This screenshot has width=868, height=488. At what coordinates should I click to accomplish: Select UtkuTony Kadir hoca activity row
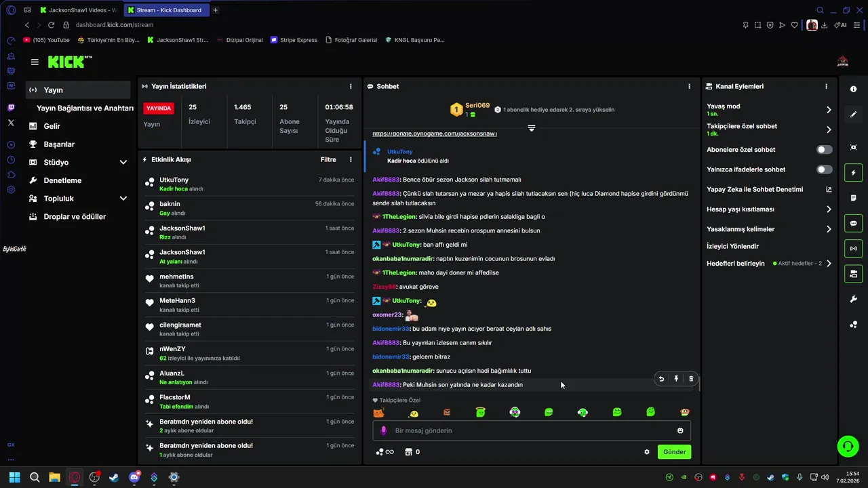point(250,184)
